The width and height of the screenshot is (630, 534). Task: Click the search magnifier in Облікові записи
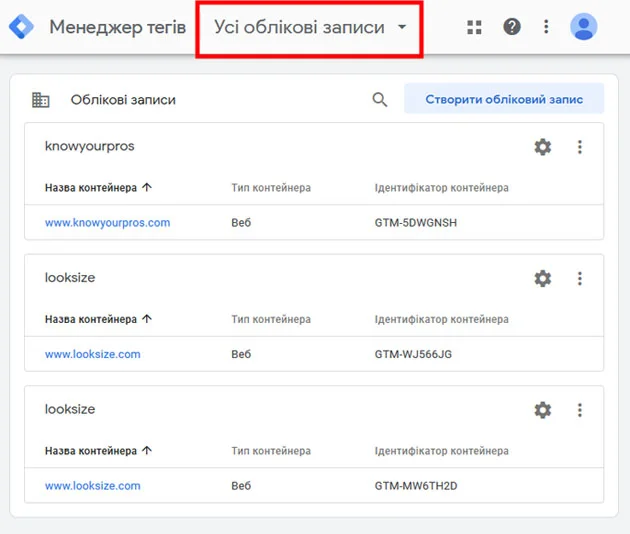(380, 99)
